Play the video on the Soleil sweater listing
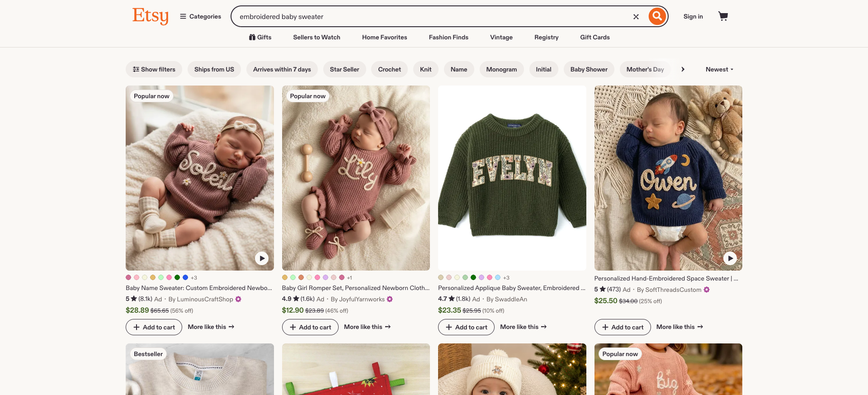This screenshot has width=868, height=395. click(262, 258)
